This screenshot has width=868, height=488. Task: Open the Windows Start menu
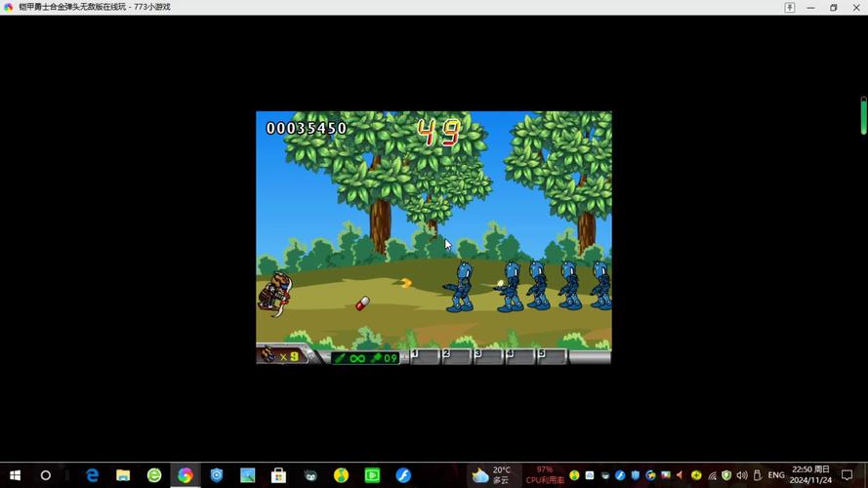[x=15, y=475]
